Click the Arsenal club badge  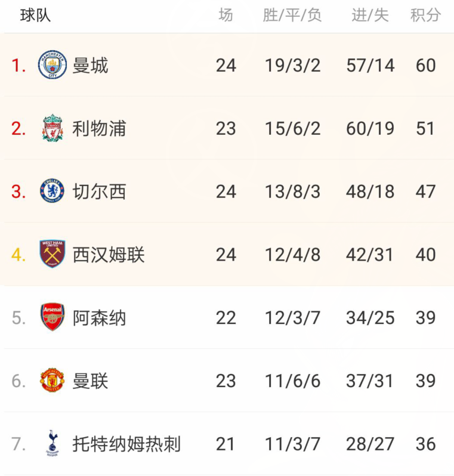[x=52, y=317]
